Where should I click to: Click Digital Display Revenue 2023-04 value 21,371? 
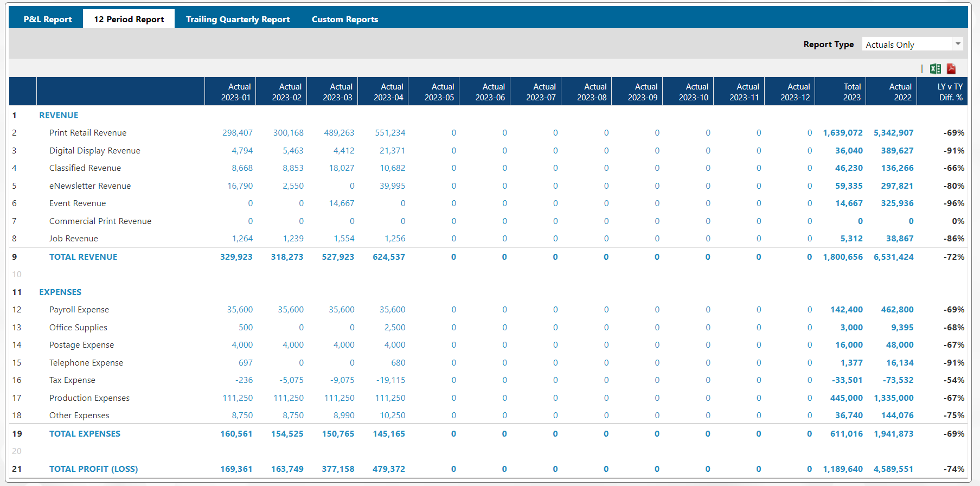point(392,151)
